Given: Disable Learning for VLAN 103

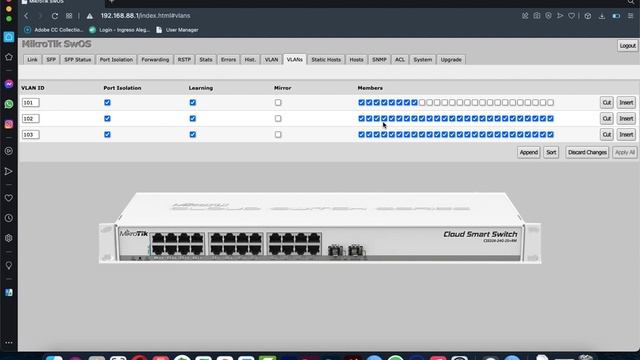Looking at the screenshot, I should tap(193, 134).
